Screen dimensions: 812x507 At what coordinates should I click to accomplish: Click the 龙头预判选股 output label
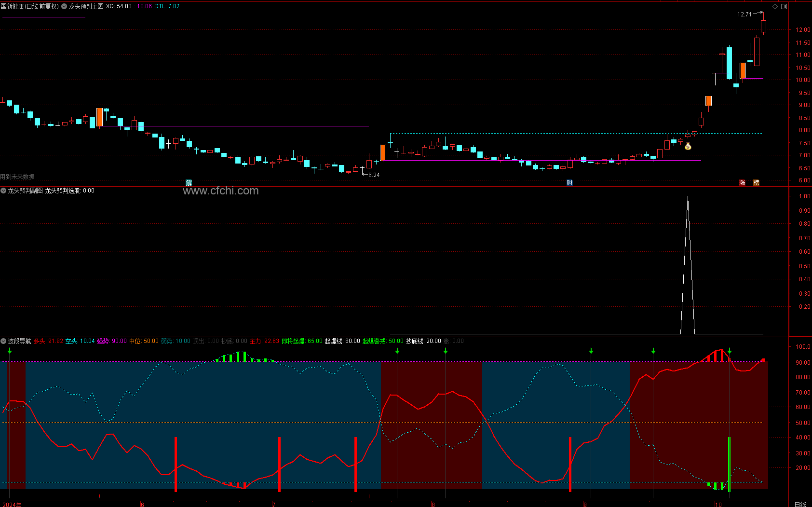click(x=63, y=191)
